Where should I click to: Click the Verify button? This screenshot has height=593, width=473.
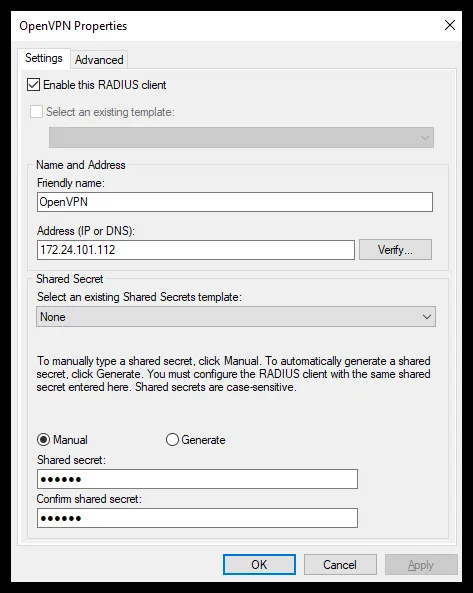click(395, 250)
